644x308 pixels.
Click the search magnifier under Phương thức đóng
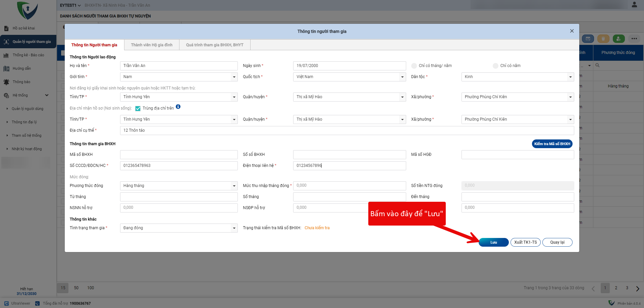[597, 65]
